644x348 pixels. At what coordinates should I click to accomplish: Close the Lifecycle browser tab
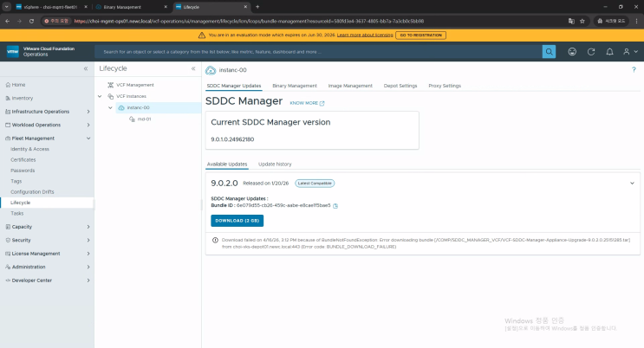tap(245, 7)
